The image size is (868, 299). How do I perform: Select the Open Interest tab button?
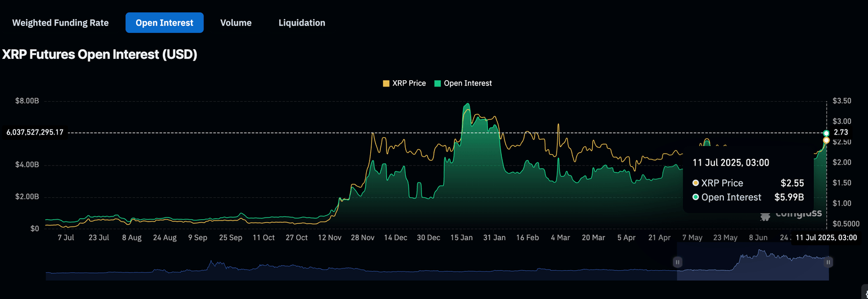[164, 23]
